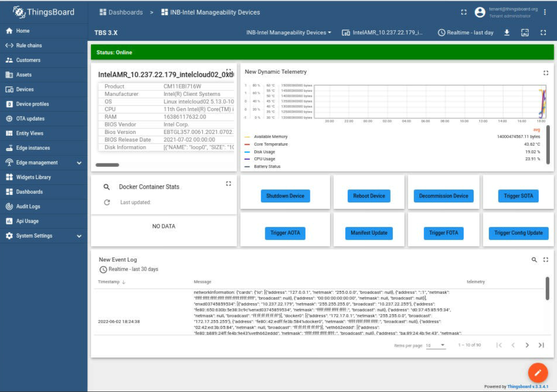Click the Shutdown Device button

tap(285, 196)
